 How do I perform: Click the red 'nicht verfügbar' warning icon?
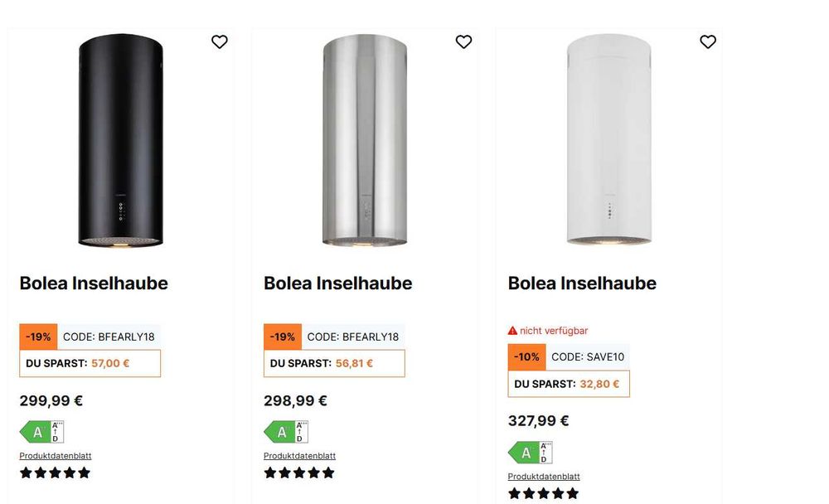pyautogui.click(x=512, y=331)
